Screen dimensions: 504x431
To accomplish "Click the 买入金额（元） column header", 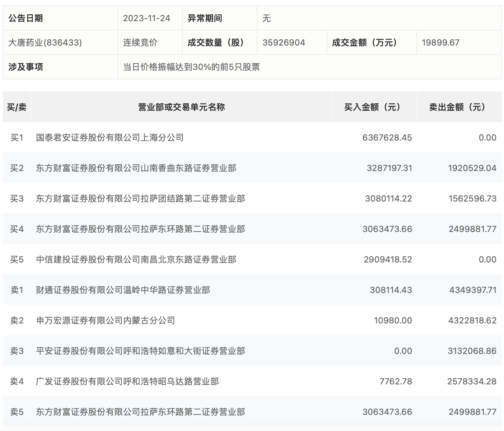I will click(x=375, y=107).
